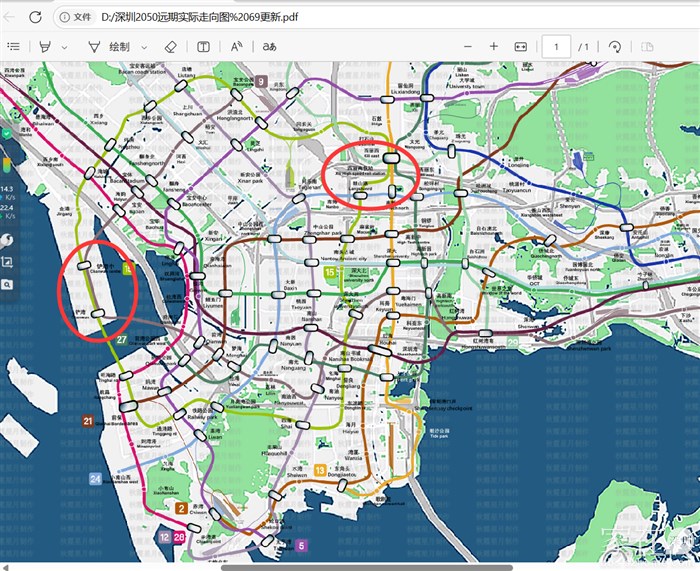Click the green shield icon on left edge
The height and width of the screenshot is (571, 700).
point(7,133)
